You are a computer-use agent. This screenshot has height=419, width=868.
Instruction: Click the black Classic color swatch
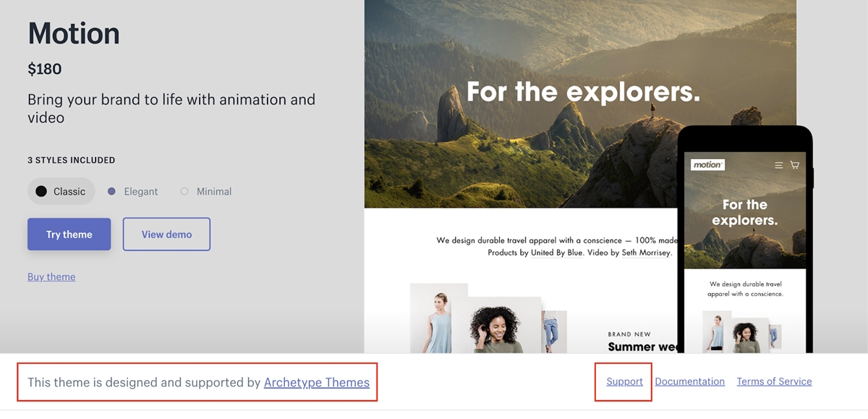[41, 192]
